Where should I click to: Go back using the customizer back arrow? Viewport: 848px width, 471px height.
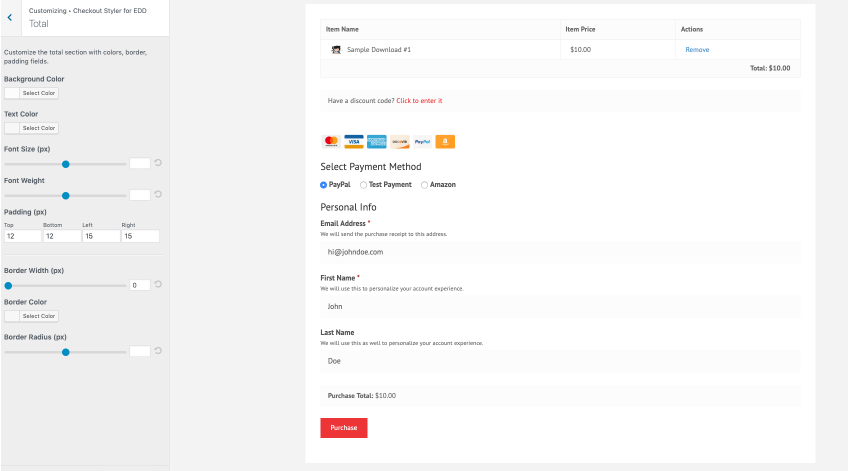click(x=10, y=17)
